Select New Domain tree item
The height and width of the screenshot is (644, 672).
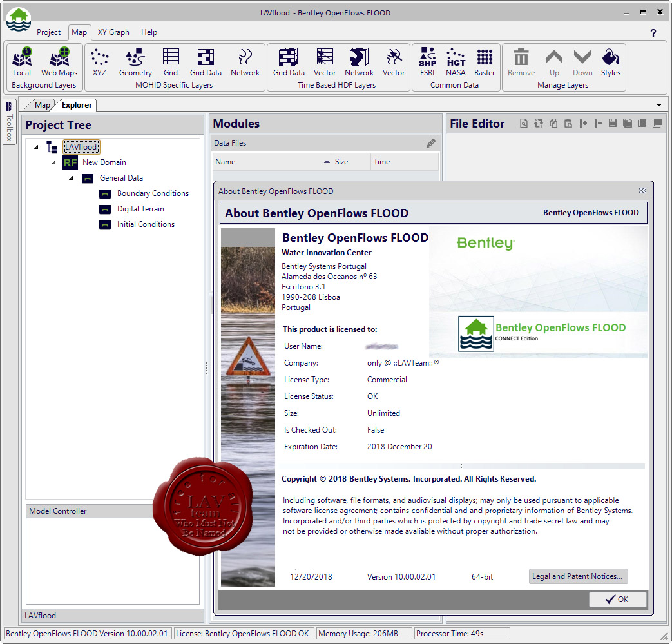(104, 162)
